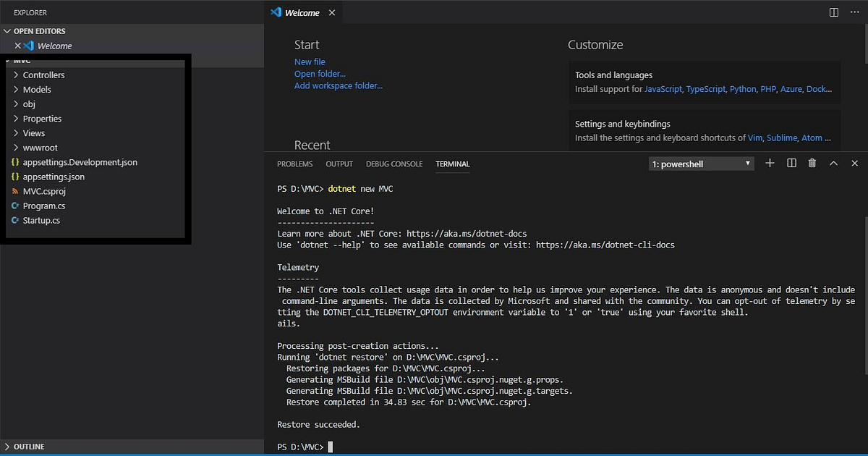Open Startup.cs file

click(x=41, y=220)
